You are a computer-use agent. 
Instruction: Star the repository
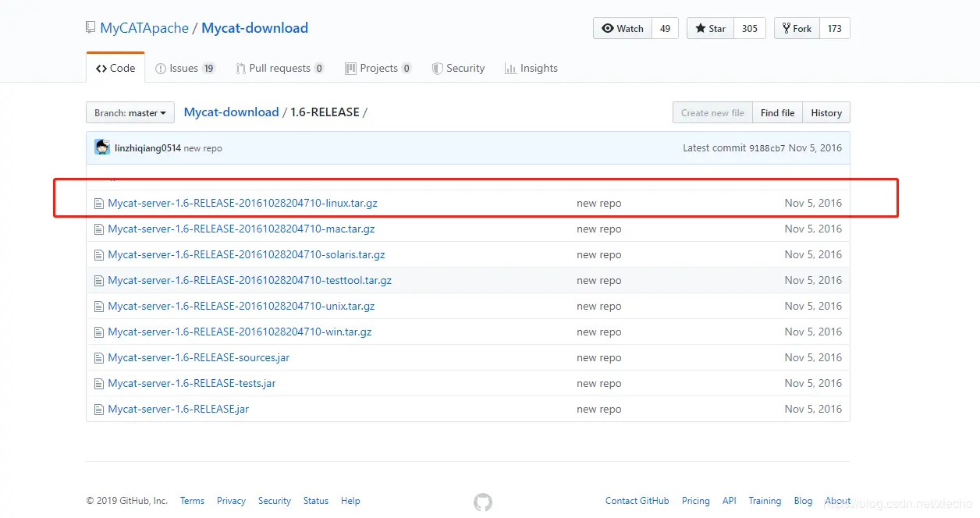point(710,29)
